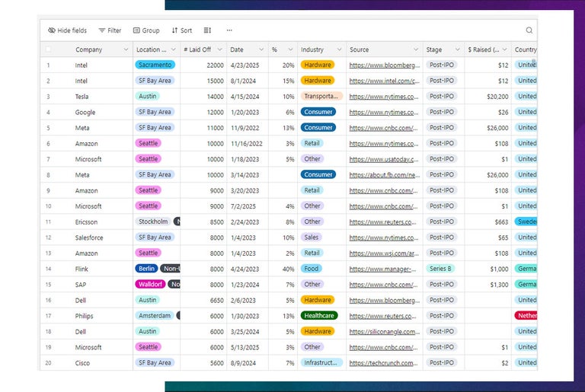This screenshot has height=392, width=585.
Task: Click the date 7/2/2025
Action: [x=243, y=206]
